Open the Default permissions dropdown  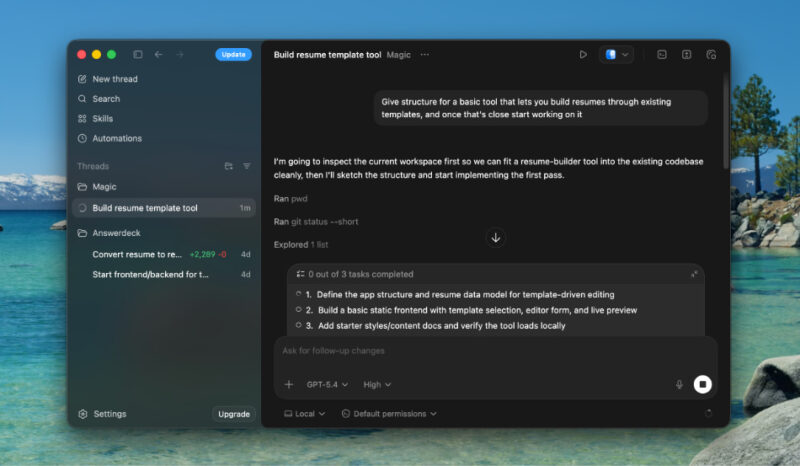388,414
